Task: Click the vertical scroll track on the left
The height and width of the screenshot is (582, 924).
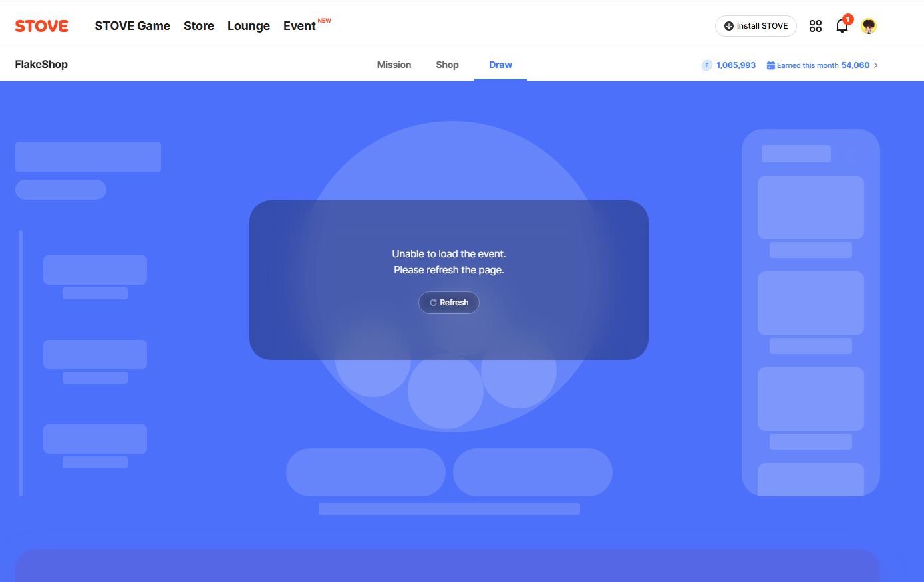Action: pos(21,363)
